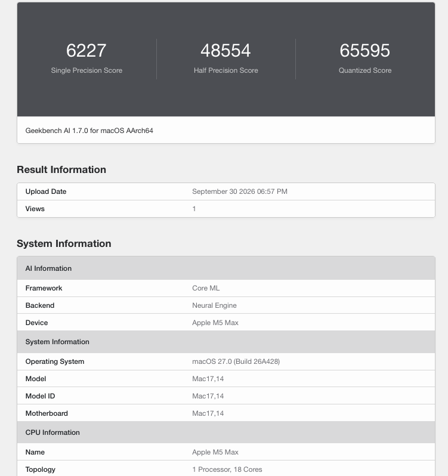
Task: Click the Geekbench AI 1.7.0 version text
Action: tap(89, 131)
